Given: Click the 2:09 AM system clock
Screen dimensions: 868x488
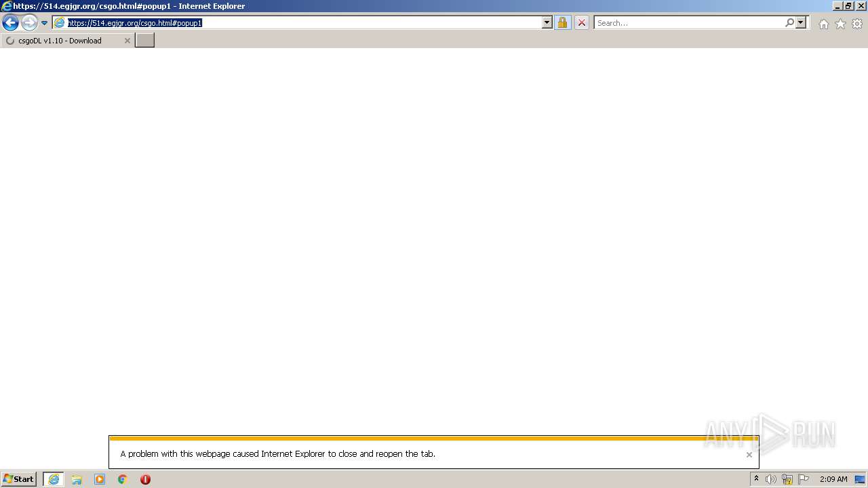Looking at the screenshot, I should (833, 479).
